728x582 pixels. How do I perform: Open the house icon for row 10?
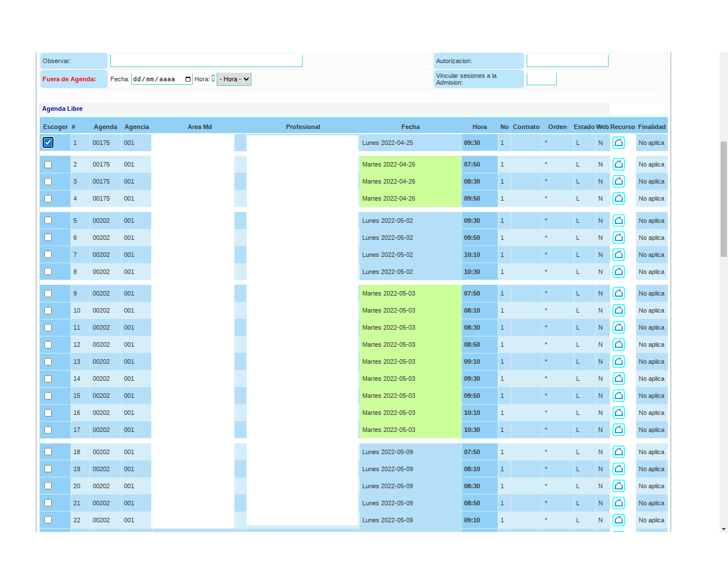tap(619, 310)
